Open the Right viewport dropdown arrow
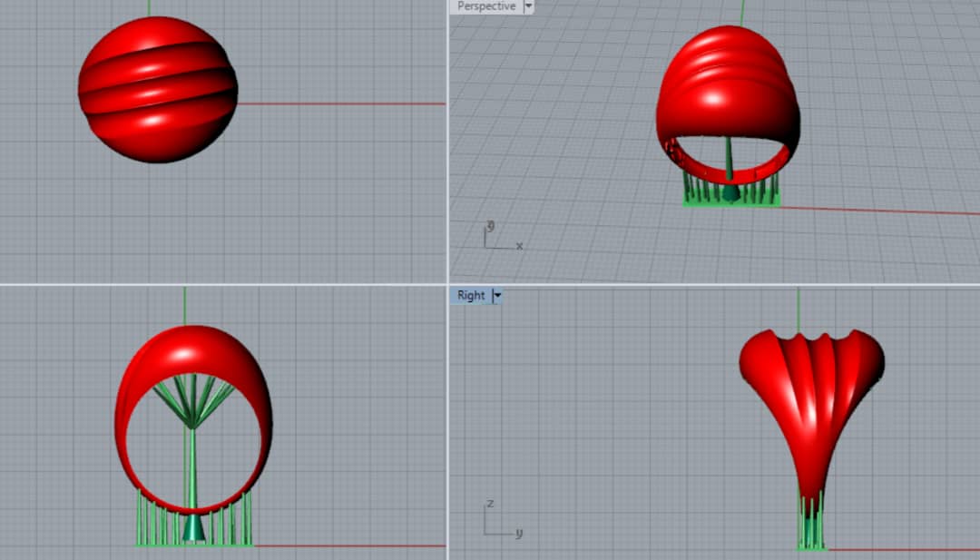980x560 pixels. tap(497, 295)
